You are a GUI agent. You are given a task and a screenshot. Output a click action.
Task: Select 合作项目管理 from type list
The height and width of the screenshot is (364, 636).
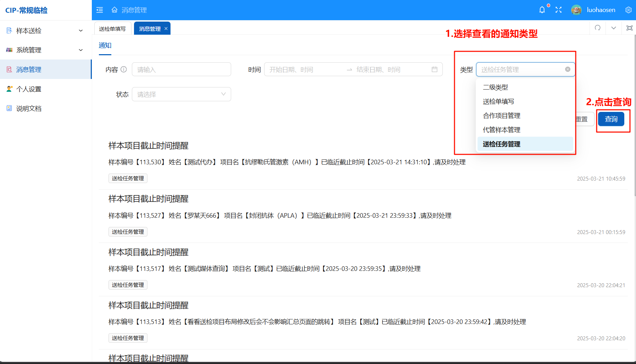click(501, 116)
